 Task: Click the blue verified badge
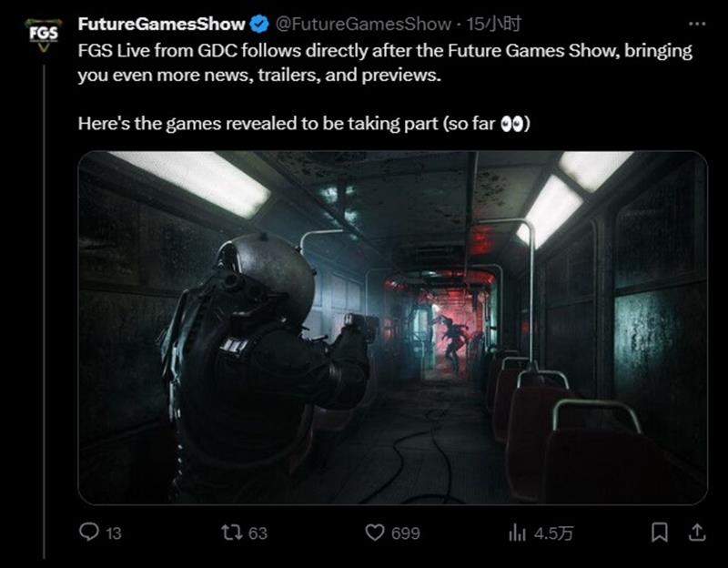pos(258,23)
